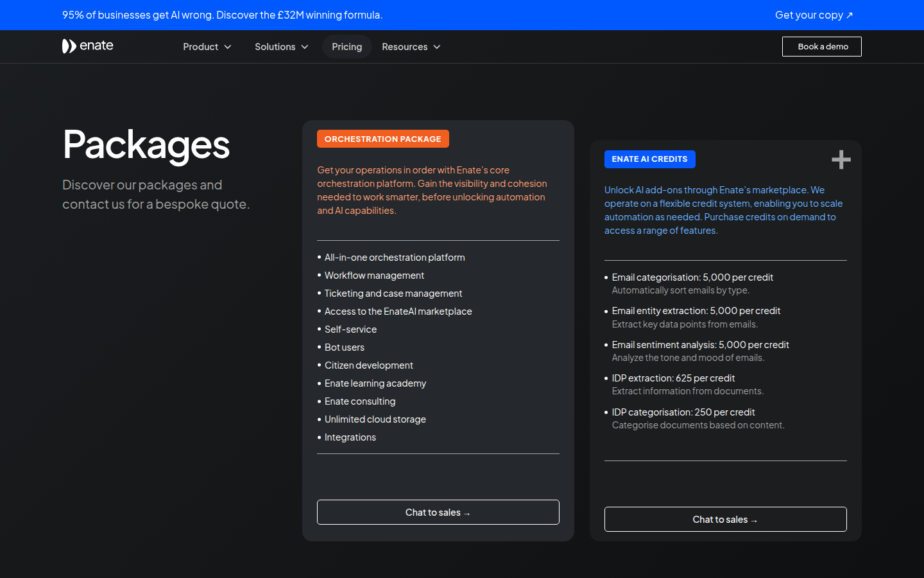Click the Packages heading

(x=146, y=144)
